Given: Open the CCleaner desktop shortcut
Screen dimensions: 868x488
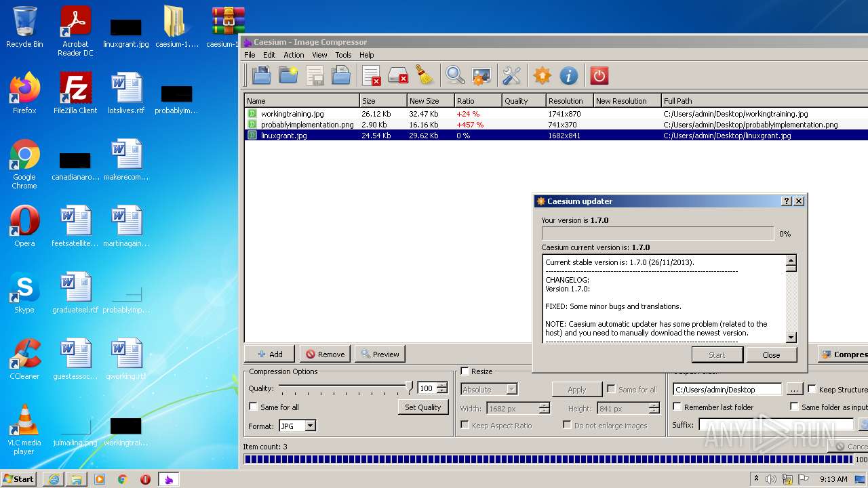Looking at the screenshot, I should (24, 359).
